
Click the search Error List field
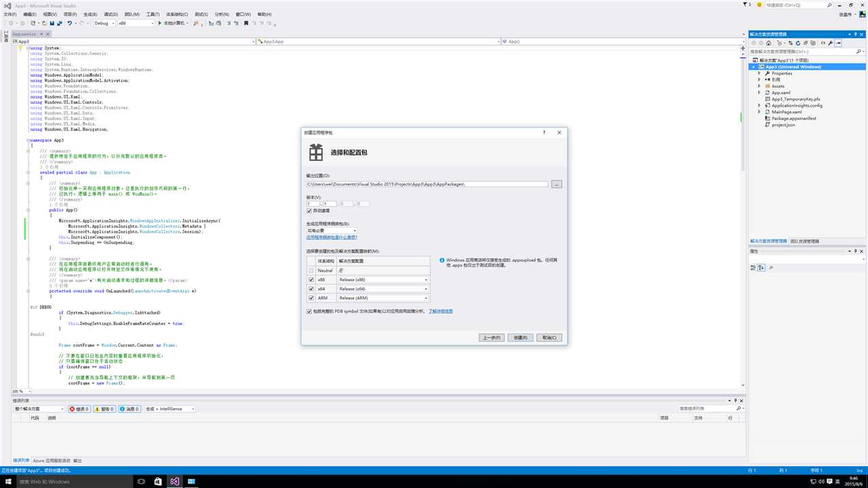point(710,409)
